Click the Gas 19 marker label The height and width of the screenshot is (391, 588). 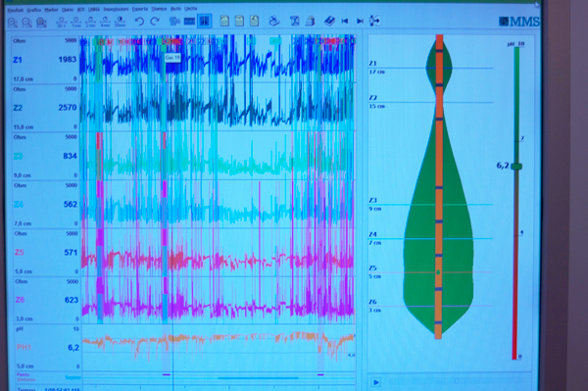172,58
